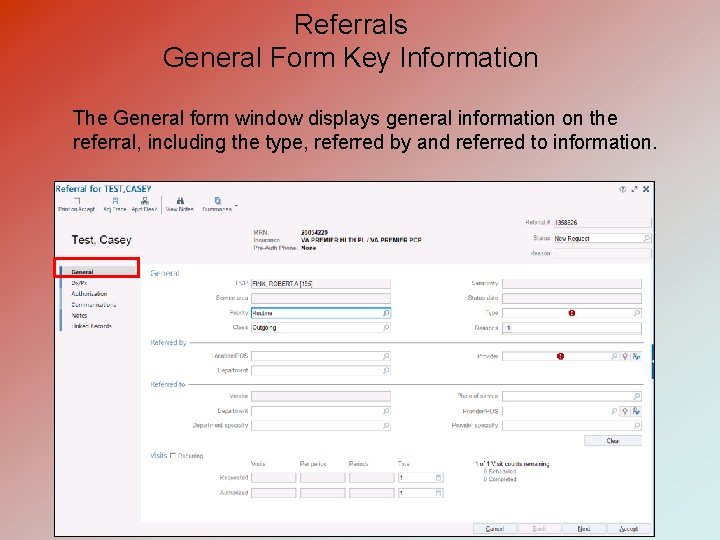
Task: Click the Cancel button
Action: (x=495, y=529)
